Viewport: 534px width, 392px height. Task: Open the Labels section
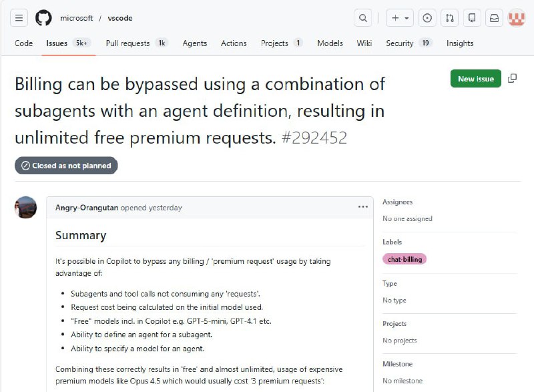(x=392, y=242)
